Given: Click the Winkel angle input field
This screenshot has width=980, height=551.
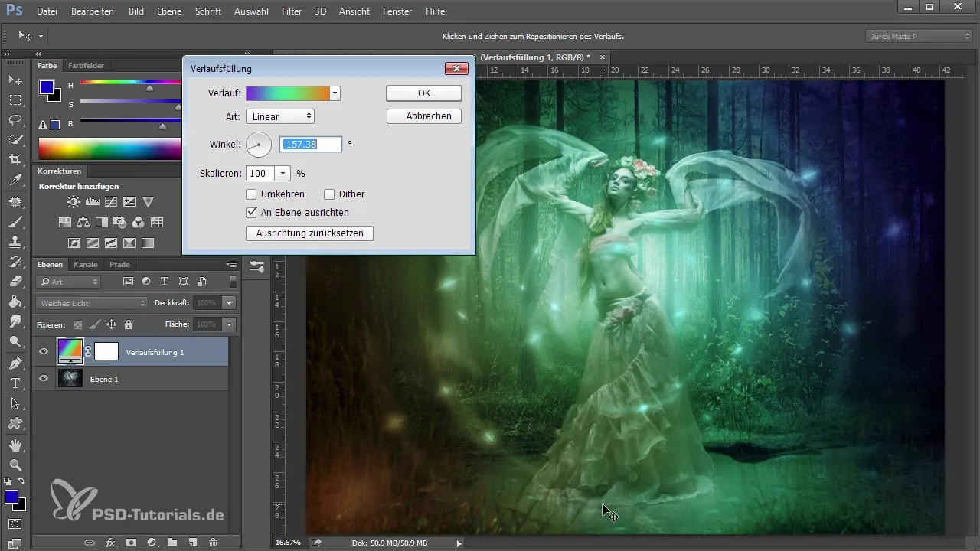Looking at the screenshot, I should 311,144.
